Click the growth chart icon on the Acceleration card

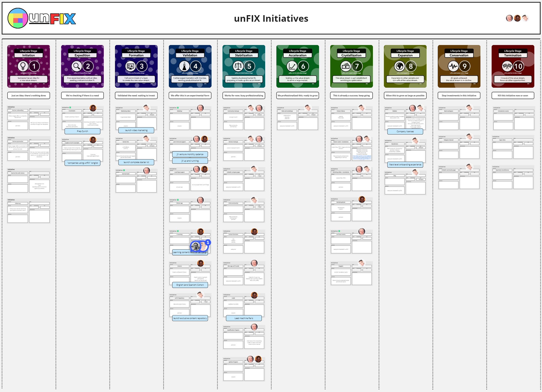pyautogui.click(x=292, y=66)
